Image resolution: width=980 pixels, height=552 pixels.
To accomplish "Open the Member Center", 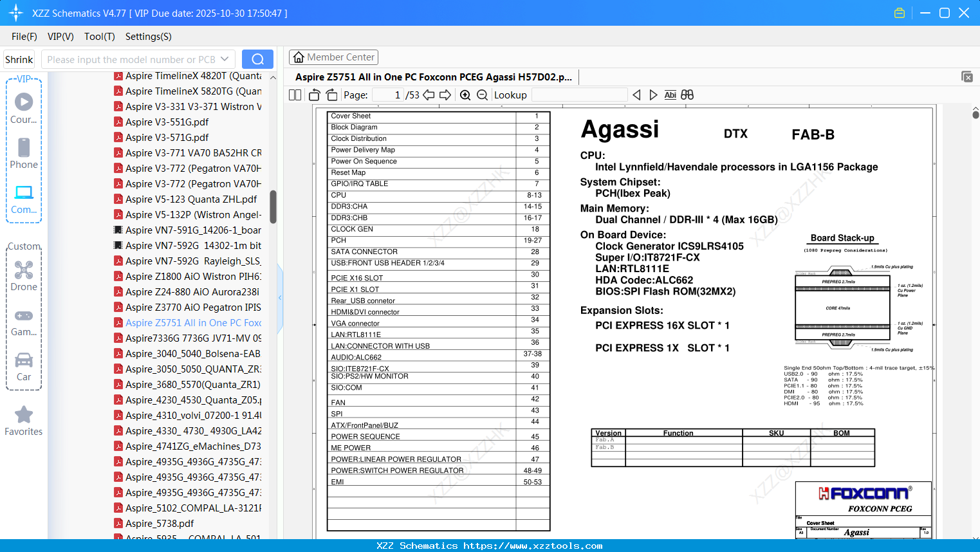I will 333,57.
